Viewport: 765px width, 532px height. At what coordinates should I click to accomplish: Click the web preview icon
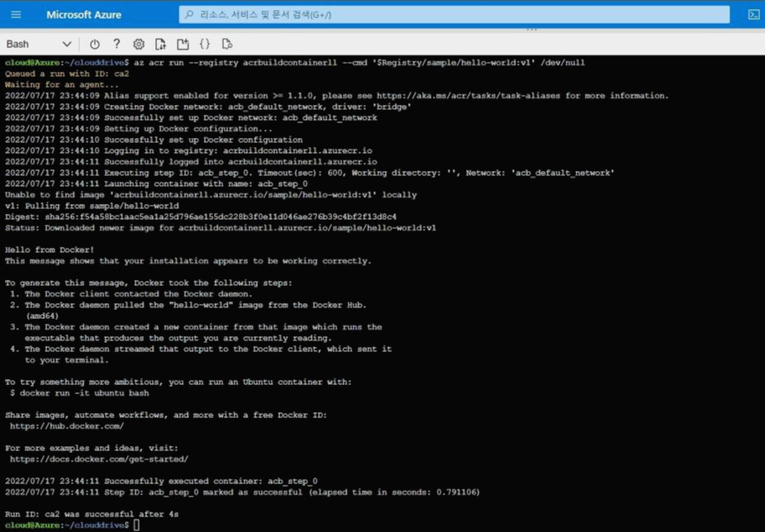(227, 44)
